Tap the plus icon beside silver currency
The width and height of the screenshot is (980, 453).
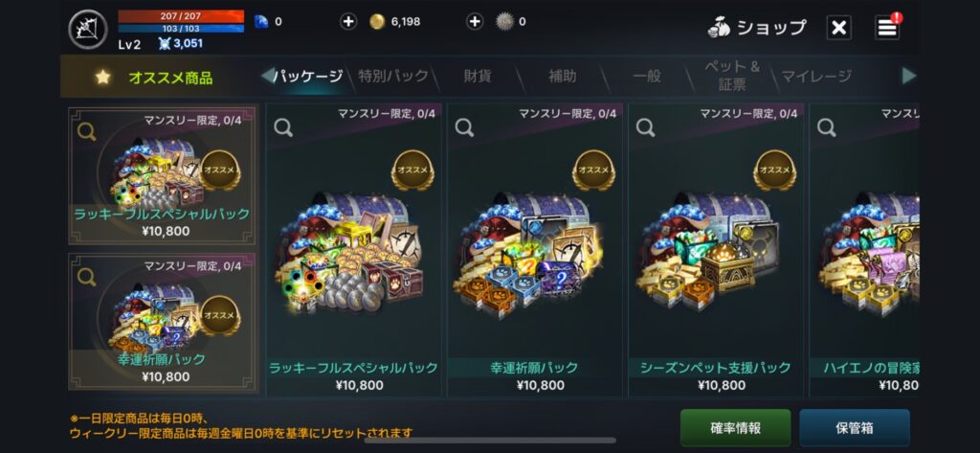click(475, 22)
